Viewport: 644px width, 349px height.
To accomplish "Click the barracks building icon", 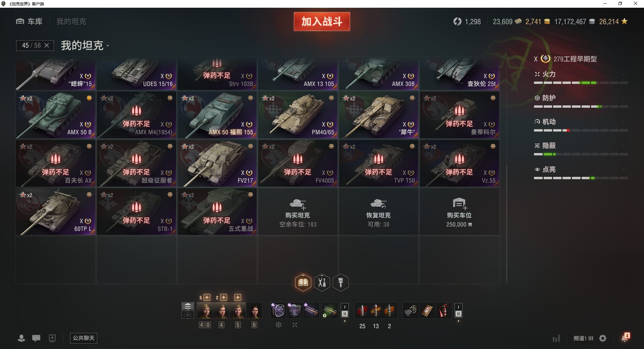I will (x=188, y=306).
